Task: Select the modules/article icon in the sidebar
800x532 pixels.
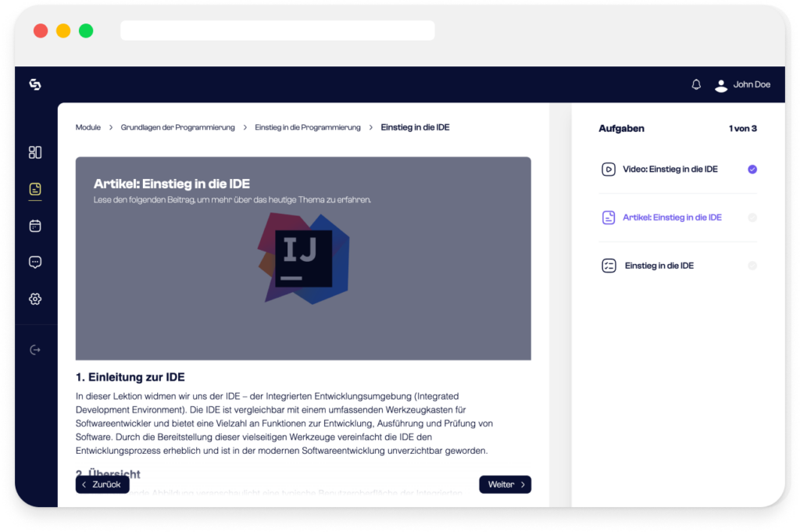Action: click(35, 189)
